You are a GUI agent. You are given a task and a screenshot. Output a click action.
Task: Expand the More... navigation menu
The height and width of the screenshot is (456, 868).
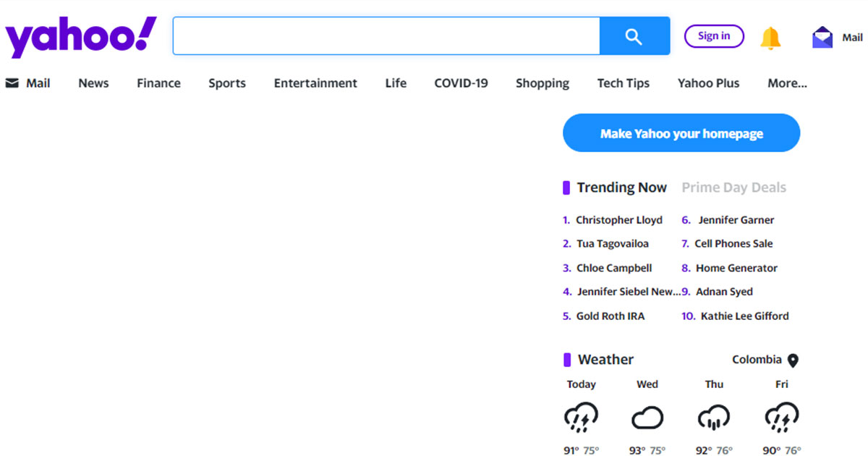coord(787,83)
